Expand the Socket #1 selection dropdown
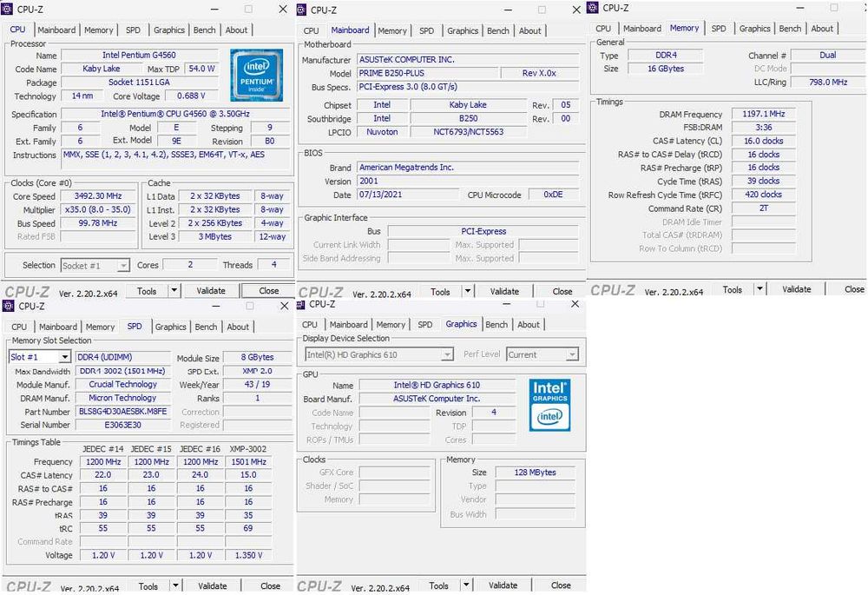The height and width of the screenshot is (595, 868). pos(123,266)
